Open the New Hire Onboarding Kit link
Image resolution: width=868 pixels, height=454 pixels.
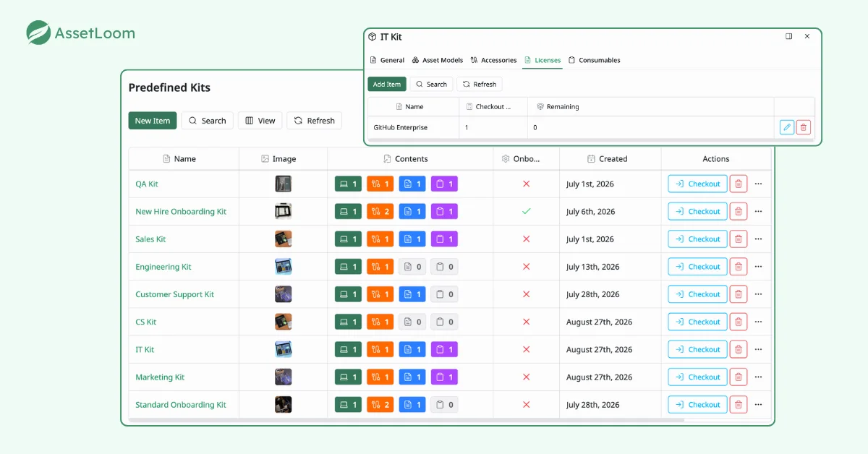(x=181, y=212)
